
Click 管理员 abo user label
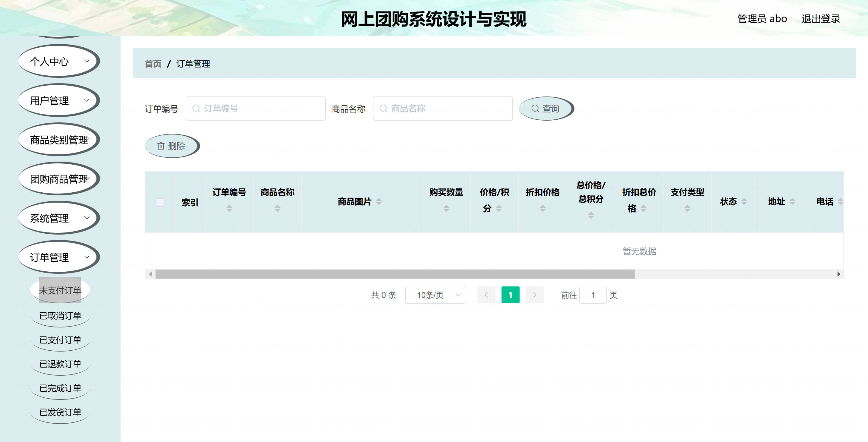click(762, 19)
